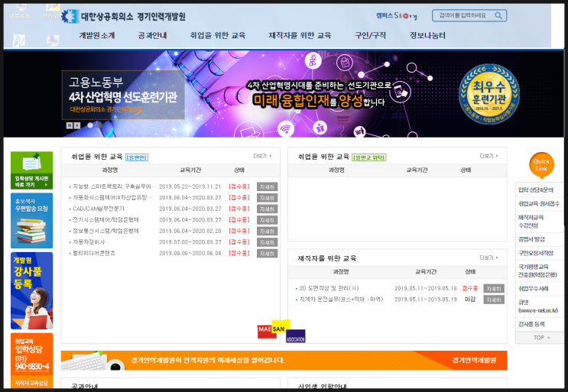Click 더보기 in the 재직자를 위한 교육 panel
Screen dimensions: 568x392
488,258
